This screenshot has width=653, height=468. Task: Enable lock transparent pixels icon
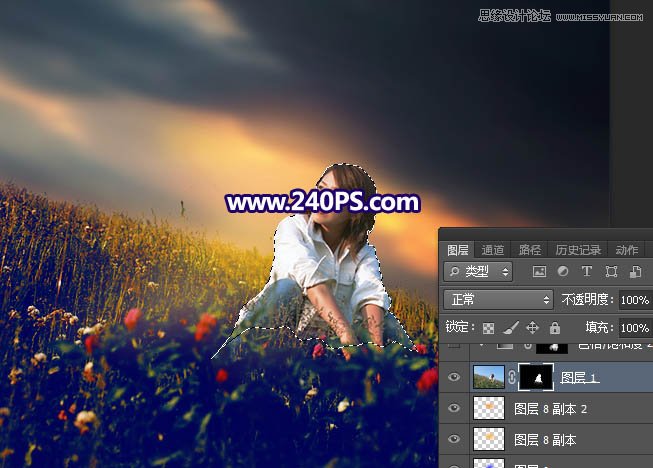[x=488, y=327]
